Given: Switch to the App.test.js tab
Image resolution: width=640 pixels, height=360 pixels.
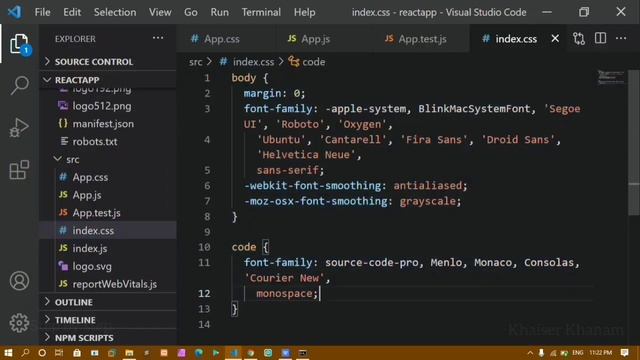Looking at the screenshot, I should pos(420,39).
